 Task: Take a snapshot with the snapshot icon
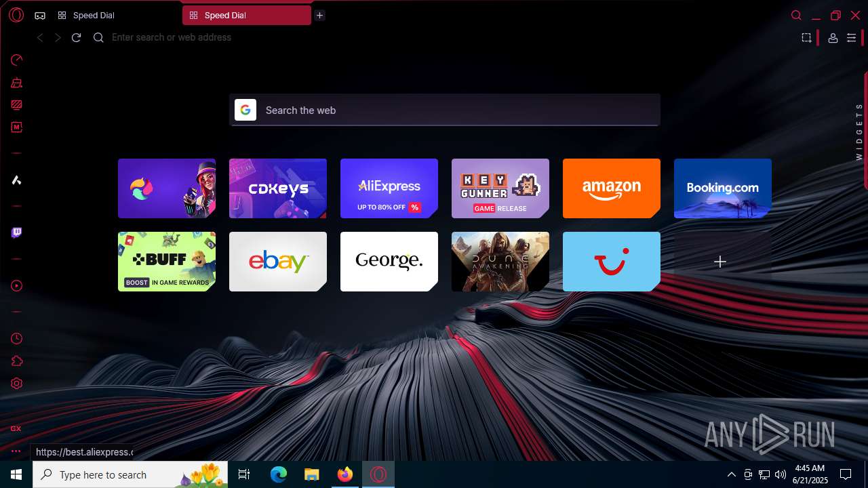[806, 38]
